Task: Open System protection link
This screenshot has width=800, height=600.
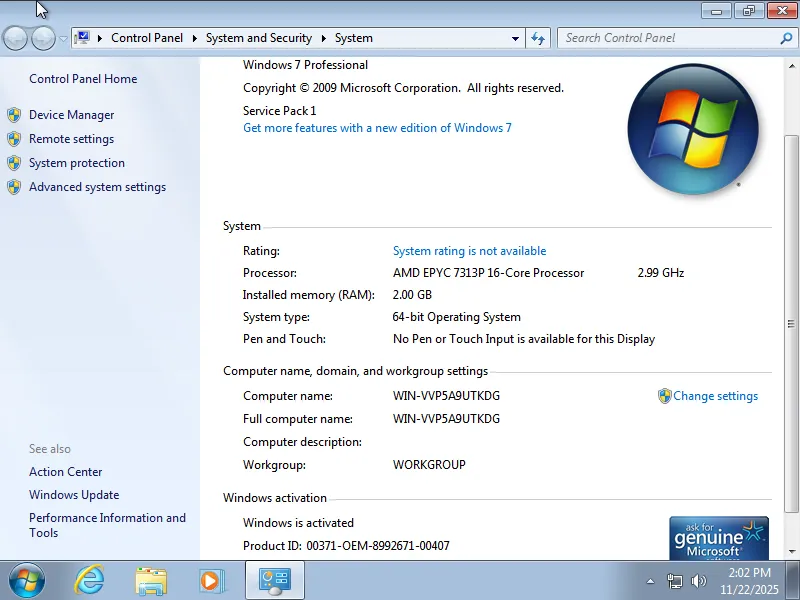Action: pyautogui.click(x=77, y=163)
